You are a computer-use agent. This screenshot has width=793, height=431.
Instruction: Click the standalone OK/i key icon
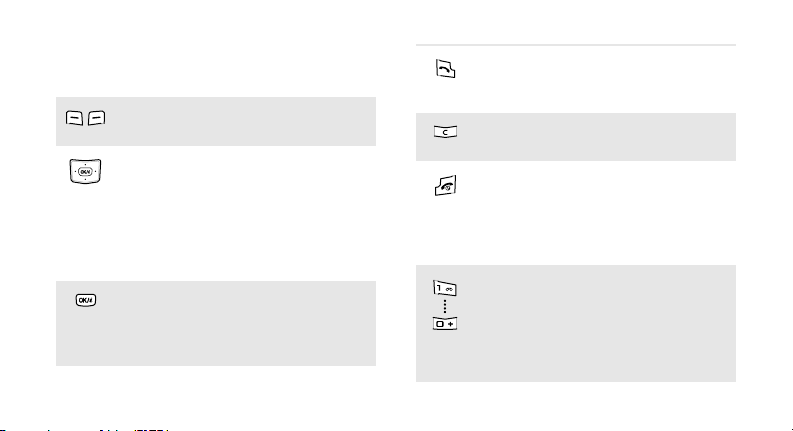click(86, 300)
